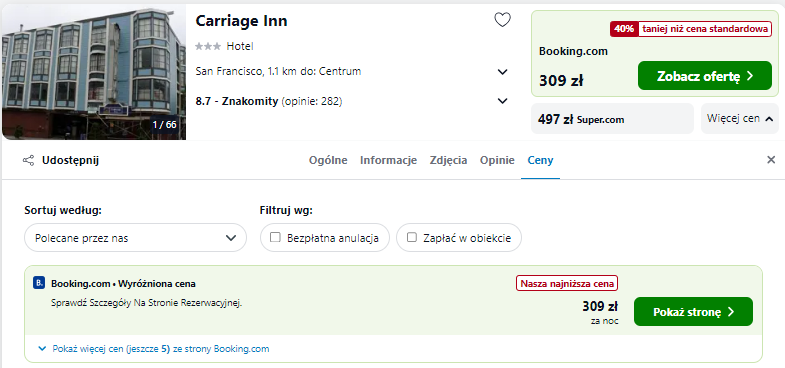The width and height of the screenshot is (785, 368).
Task: Click the 40% discount badge
Action: point(624,29)
